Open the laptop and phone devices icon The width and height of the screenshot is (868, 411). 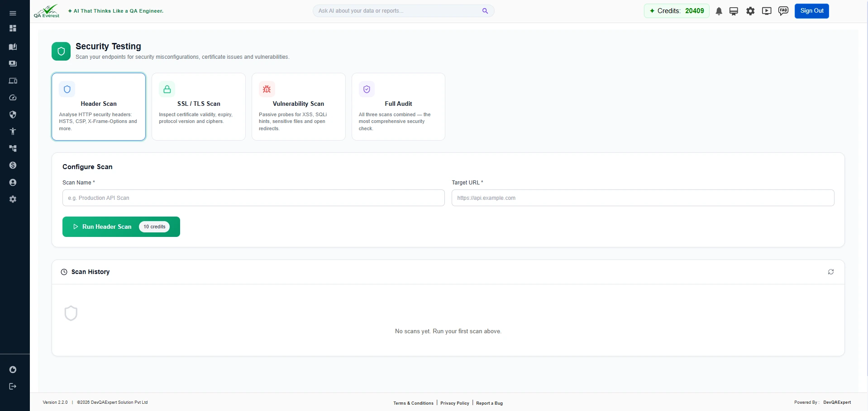pyautogui.click(x=13, y=81)
